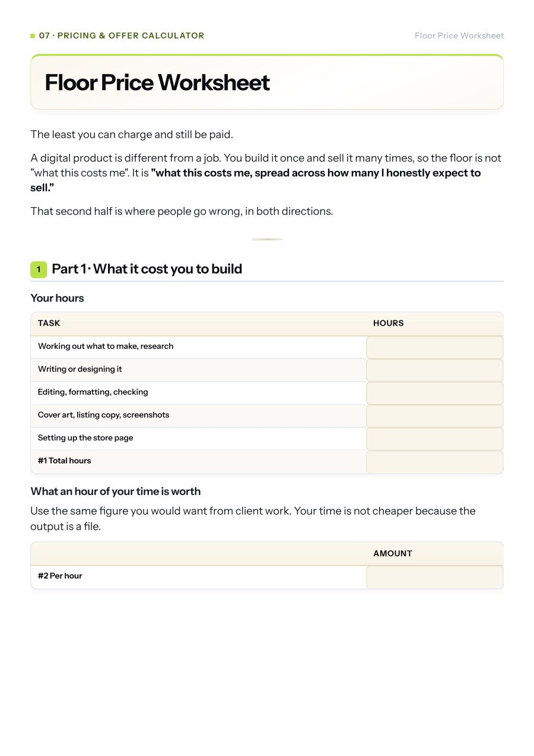Click the HOURS column header
This screenshot has width=534, height=756.
(389, 323)
